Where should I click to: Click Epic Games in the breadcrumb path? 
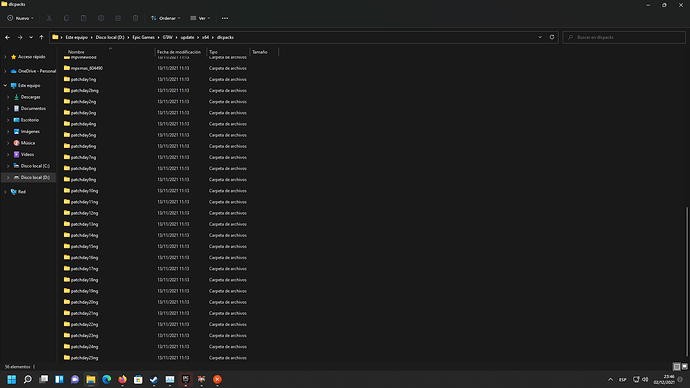[143, 37]
